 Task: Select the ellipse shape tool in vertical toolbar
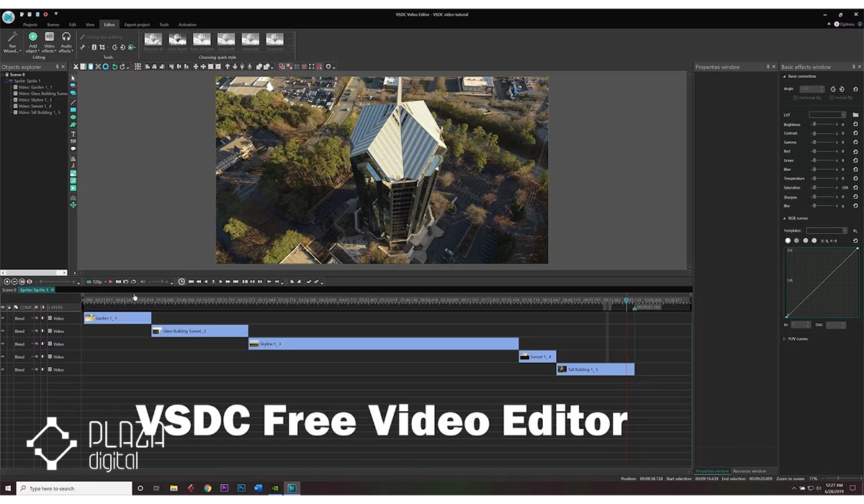pos(73,117)
